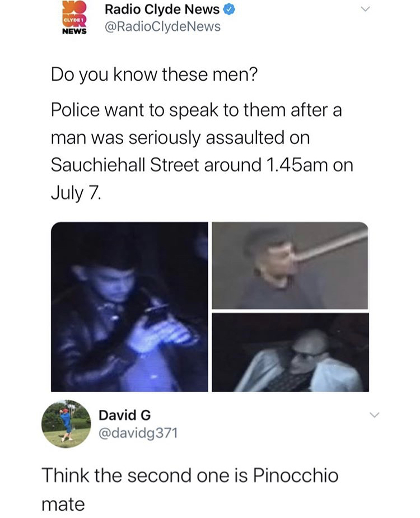This screenshot has width=420, height=518.
Task: Open the @RadioClydeNews handle link
Action: (x=162, y=27)
